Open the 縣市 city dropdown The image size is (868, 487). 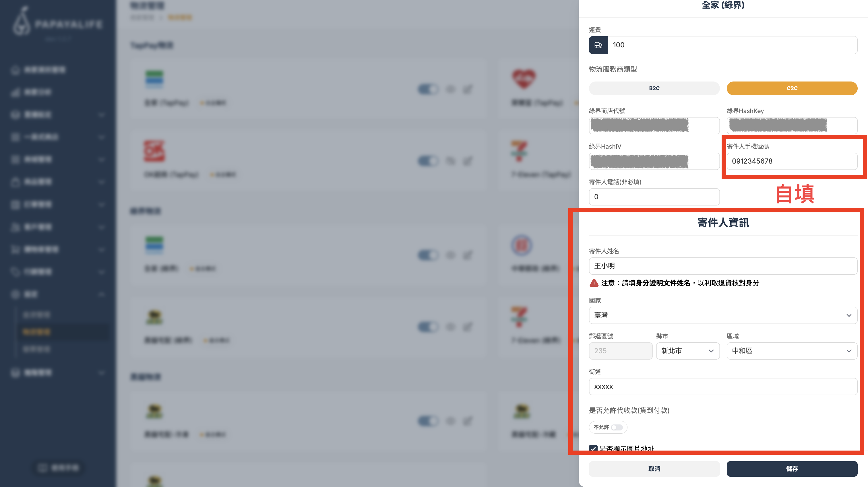[x=688, y=351]
